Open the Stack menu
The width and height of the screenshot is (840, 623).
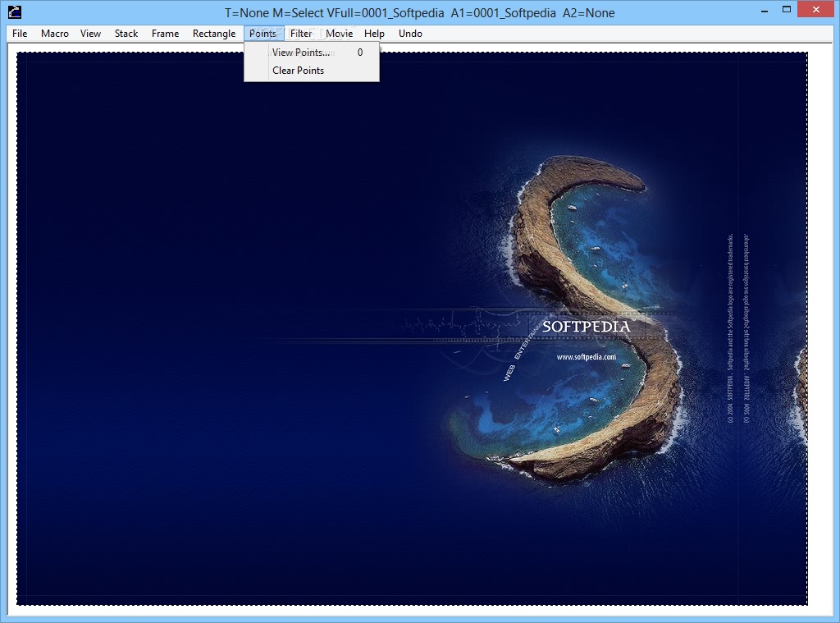coord(126,33)
